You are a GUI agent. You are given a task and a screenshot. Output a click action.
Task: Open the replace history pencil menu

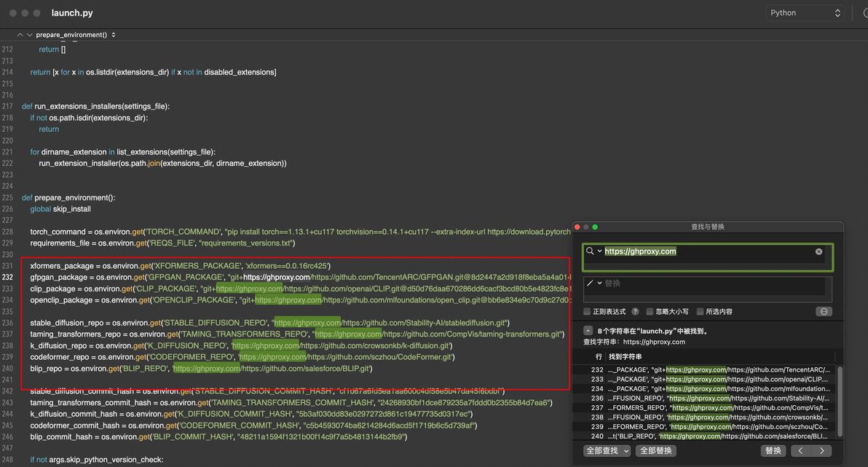coord(593,283)
